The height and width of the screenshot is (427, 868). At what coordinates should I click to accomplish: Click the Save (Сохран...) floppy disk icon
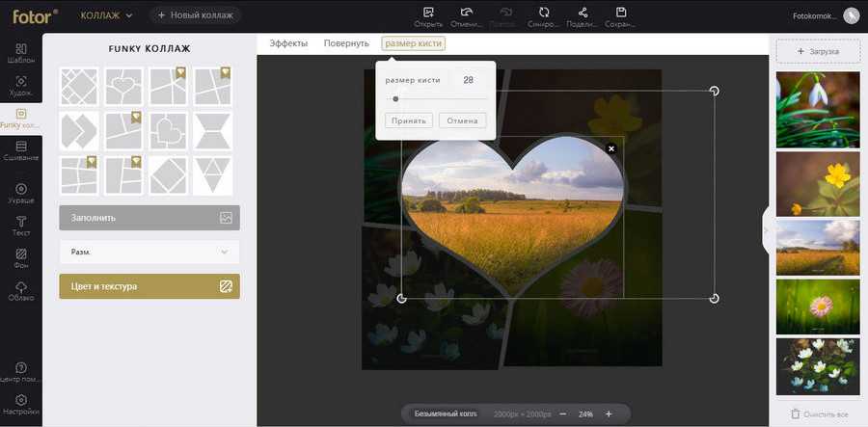pyautogui.click(x=621, y=13)
